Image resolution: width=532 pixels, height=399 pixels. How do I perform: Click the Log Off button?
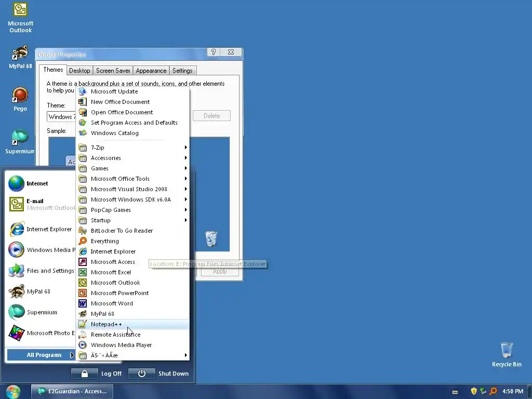96,374
